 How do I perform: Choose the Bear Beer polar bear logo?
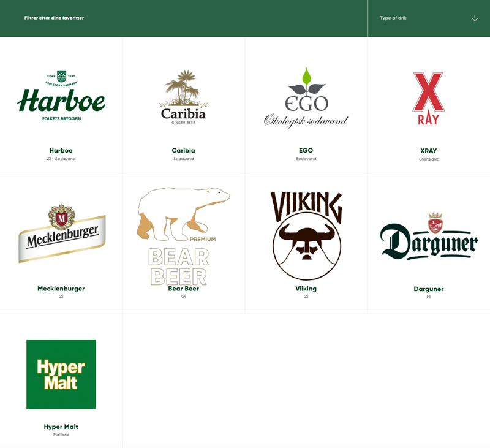click(184, 227)
